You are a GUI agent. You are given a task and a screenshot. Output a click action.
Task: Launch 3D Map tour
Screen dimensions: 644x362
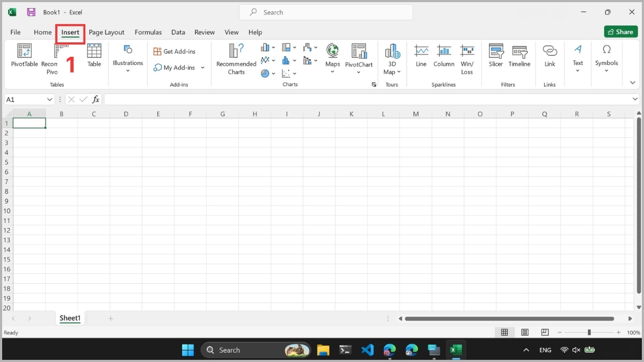coord(392,59)
